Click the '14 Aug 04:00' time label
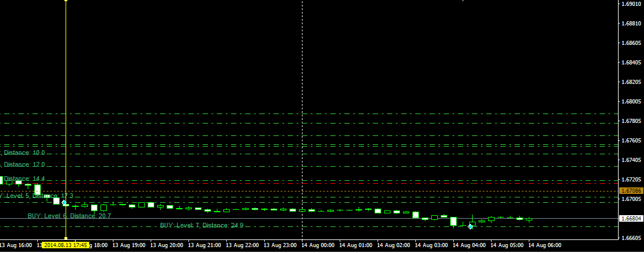The height and width of the screenshot is (253, 644). [x=469, y=245]
